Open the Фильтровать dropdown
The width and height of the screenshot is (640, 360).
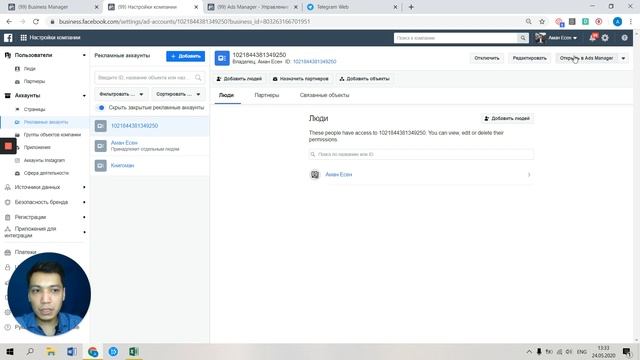121,94
